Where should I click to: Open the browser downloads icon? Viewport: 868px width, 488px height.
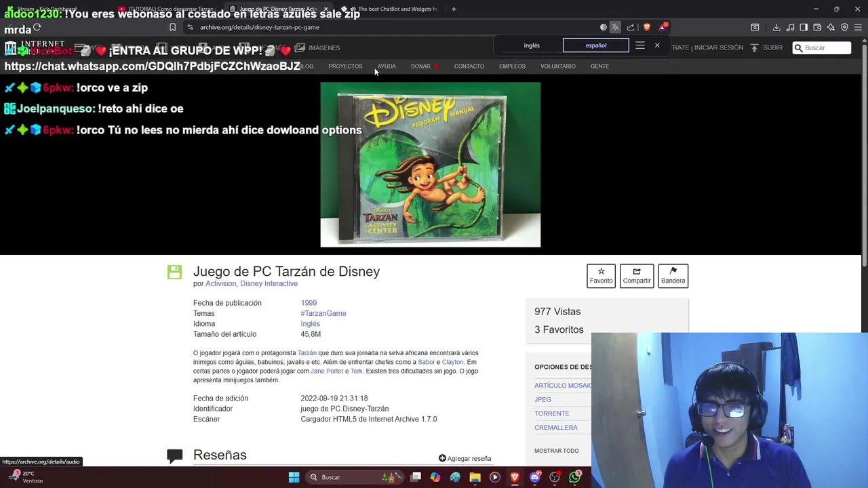click(x=776, y=27)
